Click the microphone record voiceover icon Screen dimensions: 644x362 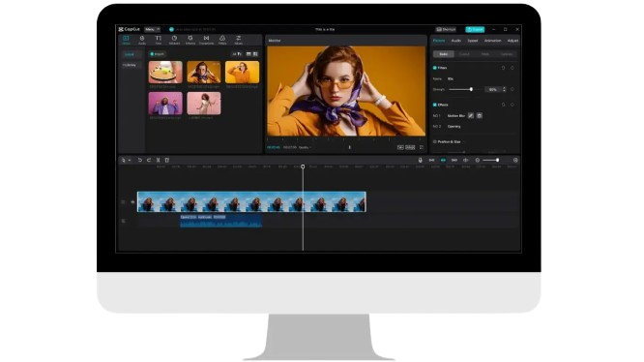point(420,160)
